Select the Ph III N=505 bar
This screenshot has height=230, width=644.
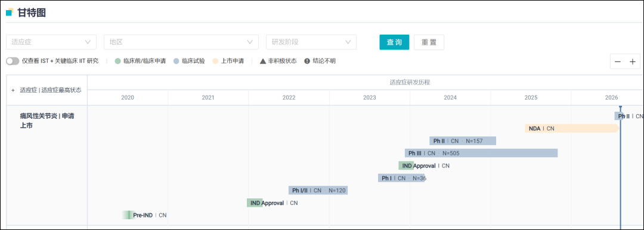click(x=481, y=153)
